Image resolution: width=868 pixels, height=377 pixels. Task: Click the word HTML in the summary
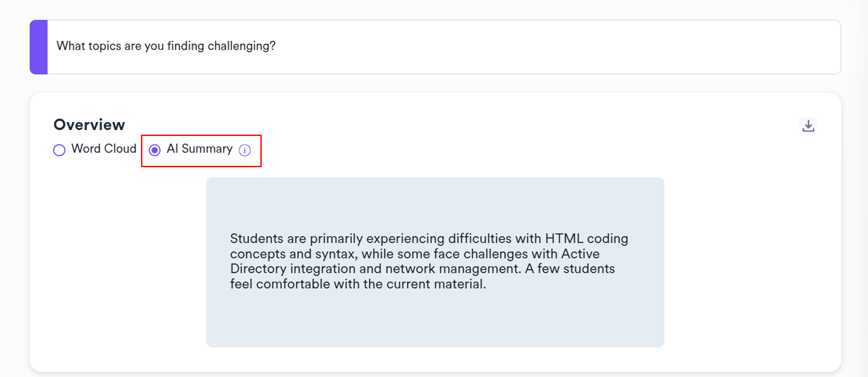pos(564,238)
